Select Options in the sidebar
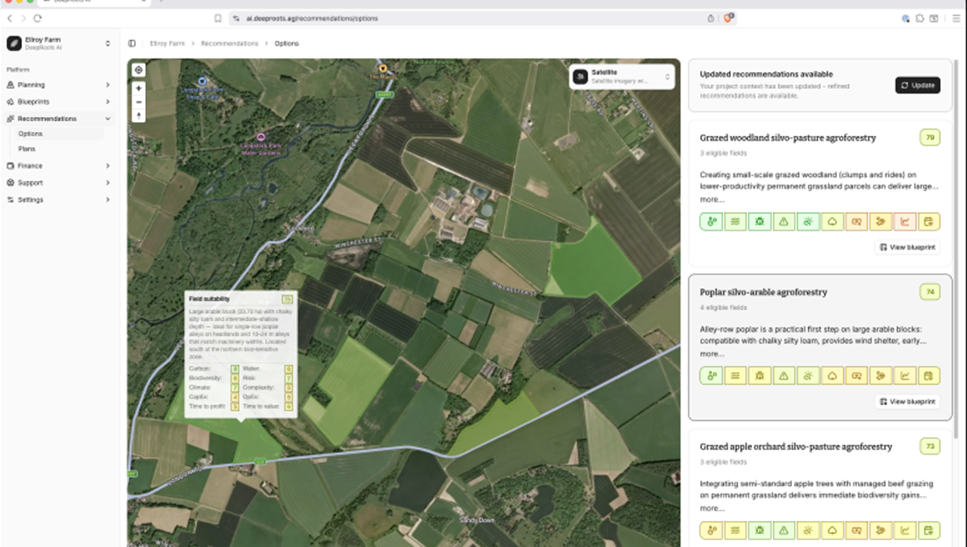The height and width of the screenshot is (547, 967). [30, 134]
